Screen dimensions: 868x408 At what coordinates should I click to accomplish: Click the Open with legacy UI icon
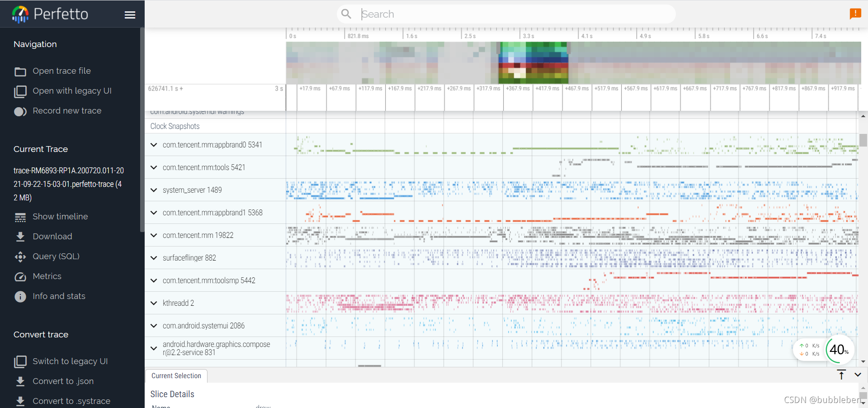tap(20, 91)
